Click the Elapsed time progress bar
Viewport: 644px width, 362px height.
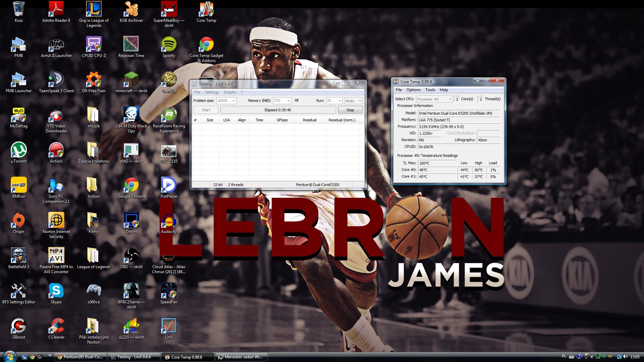[x=278, y=110]
